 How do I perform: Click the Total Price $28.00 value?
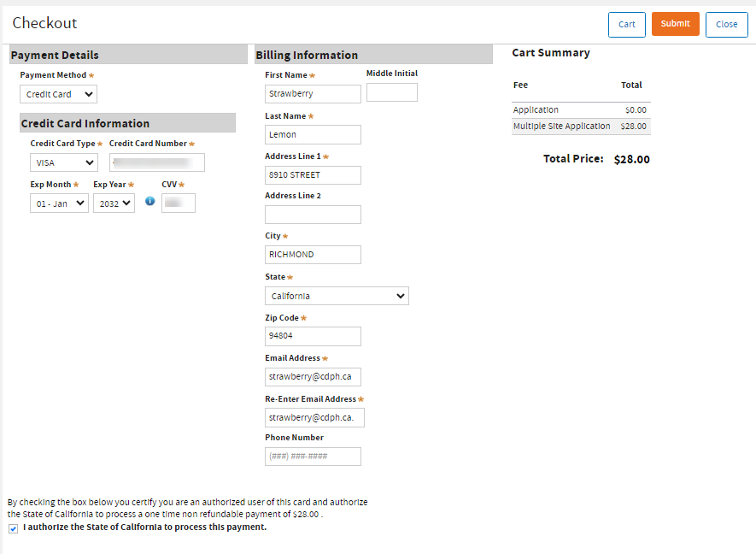631,159
